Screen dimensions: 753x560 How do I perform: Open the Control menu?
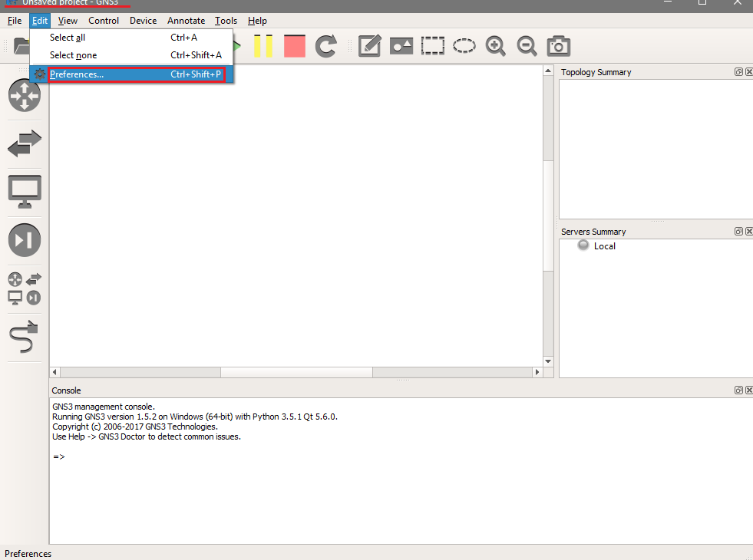104,21
